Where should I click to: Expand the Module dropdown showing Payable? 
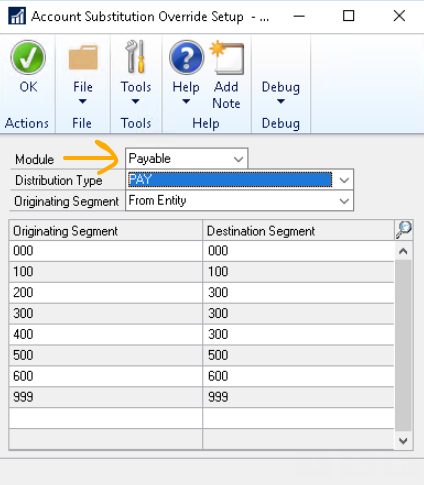238,159
